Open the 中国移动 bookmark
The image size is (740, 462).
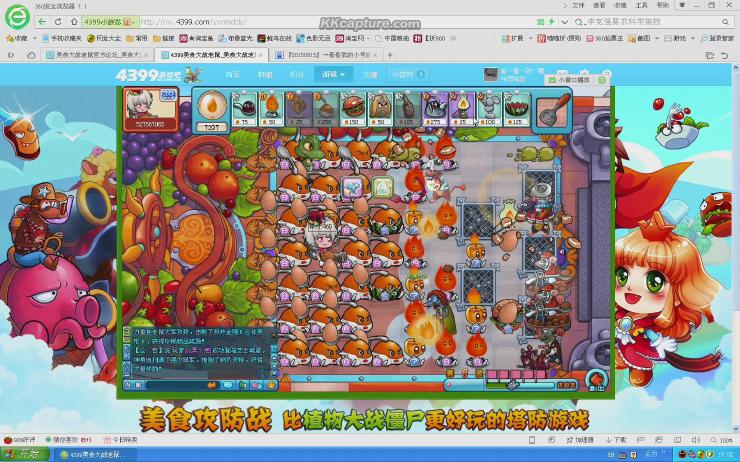(392, 38)
